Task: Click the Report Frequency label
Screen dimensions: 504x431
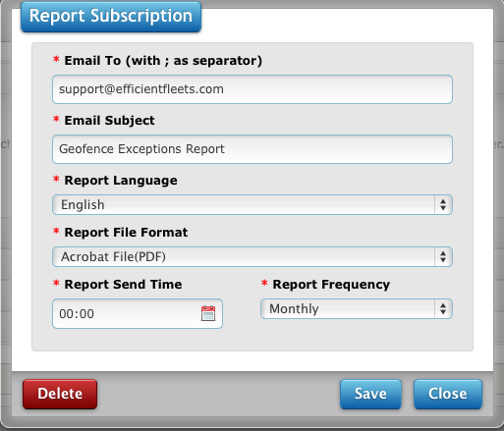Action: click(x=331, y=285)
